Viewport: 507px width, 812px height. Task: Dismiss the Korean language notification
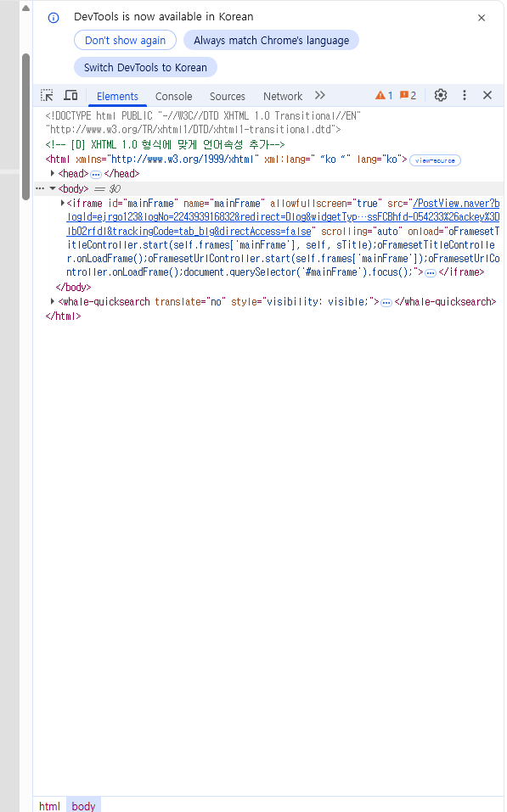(481, 18)
